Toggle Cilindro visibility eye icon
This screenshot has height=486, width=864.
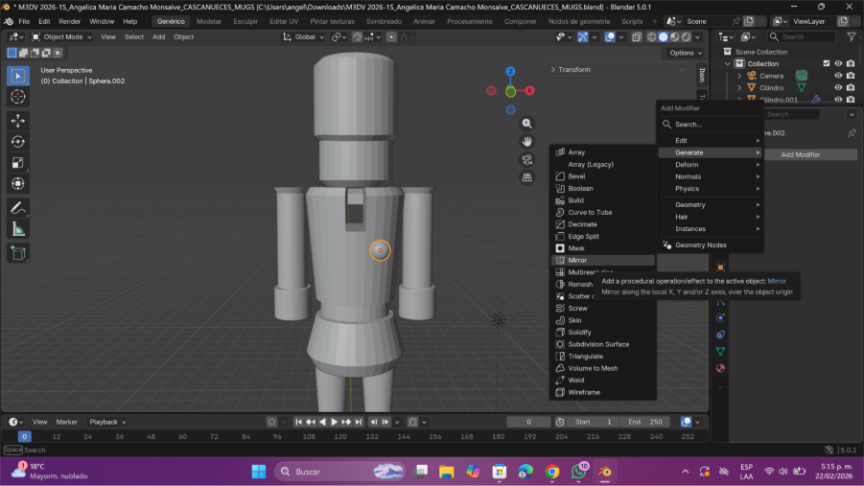point(838,88)
